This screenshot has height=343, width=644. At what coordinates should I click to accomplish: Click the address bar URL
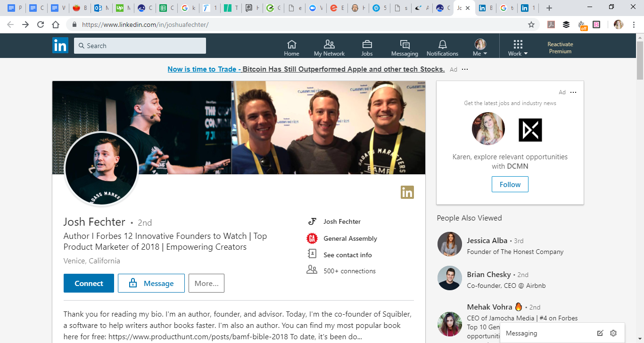click(x=145, y=24)
